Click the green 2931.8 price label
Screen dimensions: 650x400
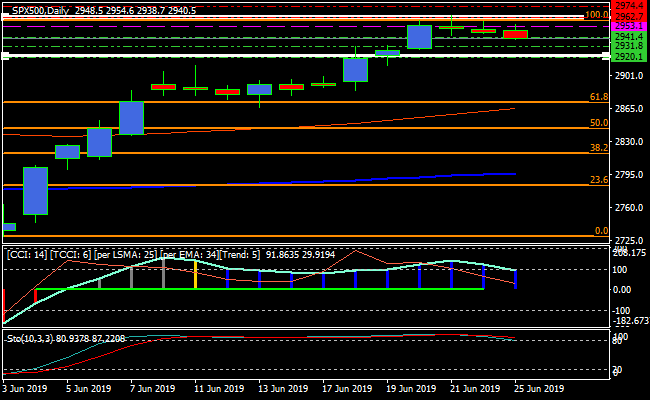[629, 46]
